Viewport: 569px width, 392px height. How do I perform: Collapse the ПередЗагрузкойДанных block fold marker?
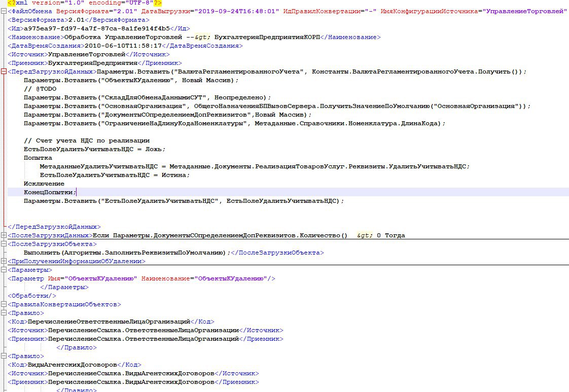4,72
